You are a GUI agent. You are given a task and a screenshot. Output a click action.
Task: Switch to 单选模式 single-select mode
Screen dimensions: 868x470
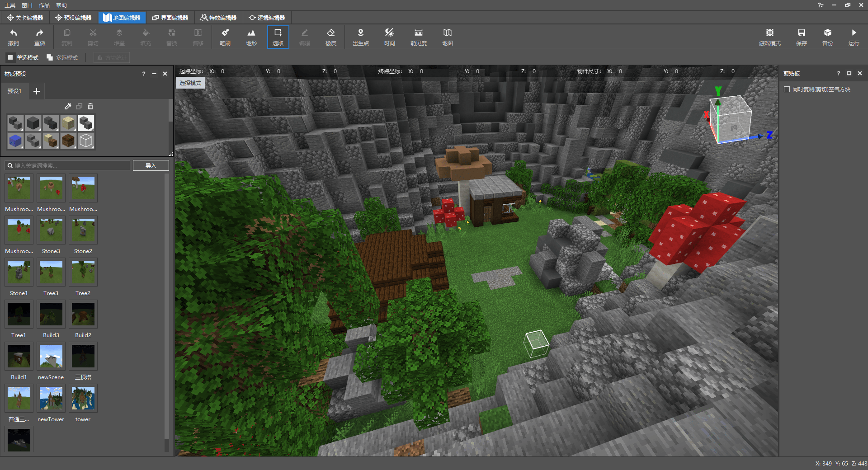(x=23, y=58)
